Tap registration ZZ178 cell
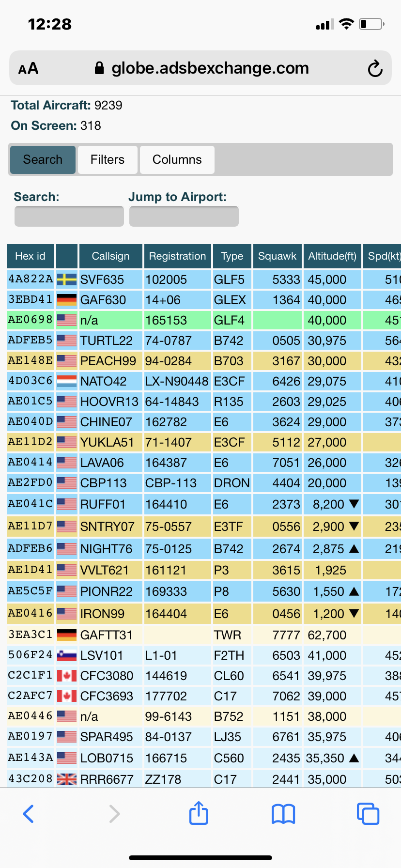This screenshot has height=868, width=401. 178,779
